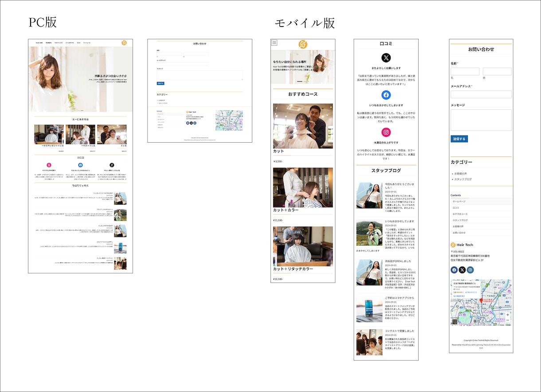Click black X icon in PC 口コミ section
Image resolution: width=541 pixels, height=392 pixels.
(x=112, y=165)
